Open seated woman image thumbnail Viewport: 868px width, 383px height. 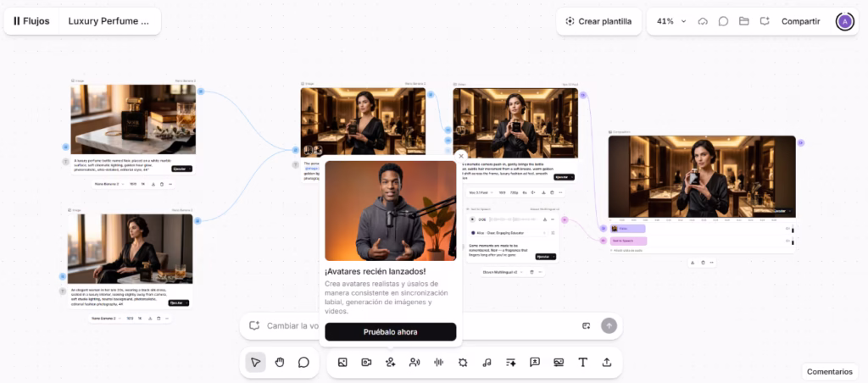point(130,248)
